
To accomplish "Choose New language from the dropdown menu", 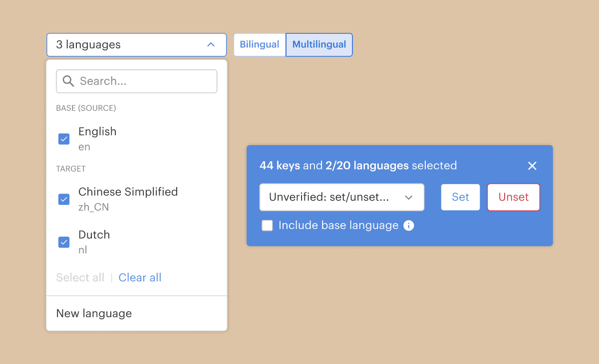I will tap(94, 314).
